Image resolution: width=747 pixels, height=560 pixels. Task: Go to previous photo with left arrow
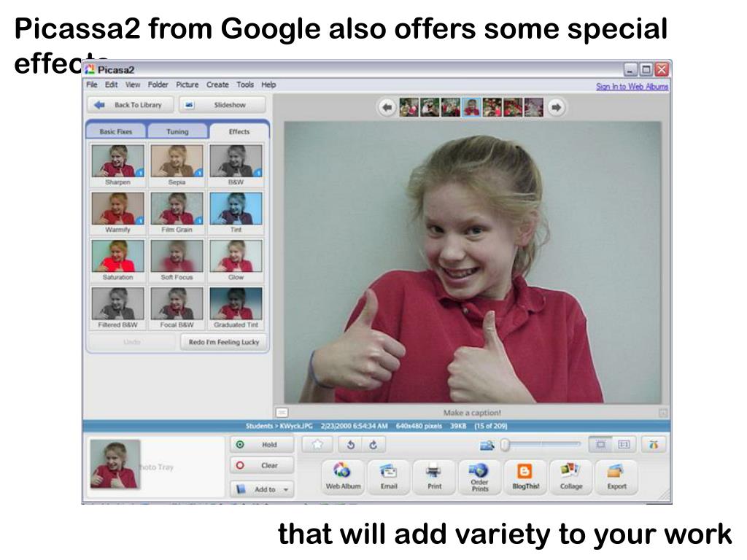[x=387, y=108]
